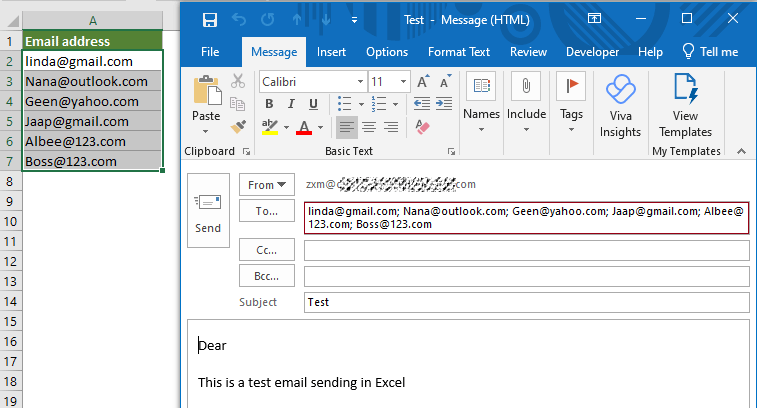Click the Cc... button
757x408 pixels.
pyautogui.click(x=266, y=250)
